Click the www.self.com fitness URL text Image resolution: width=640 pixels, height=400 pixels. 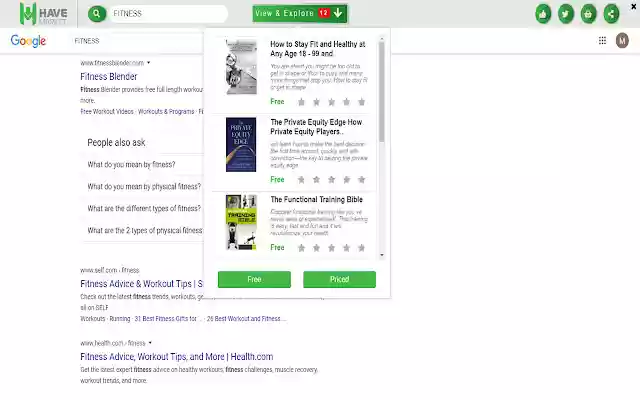coord(109,270)
